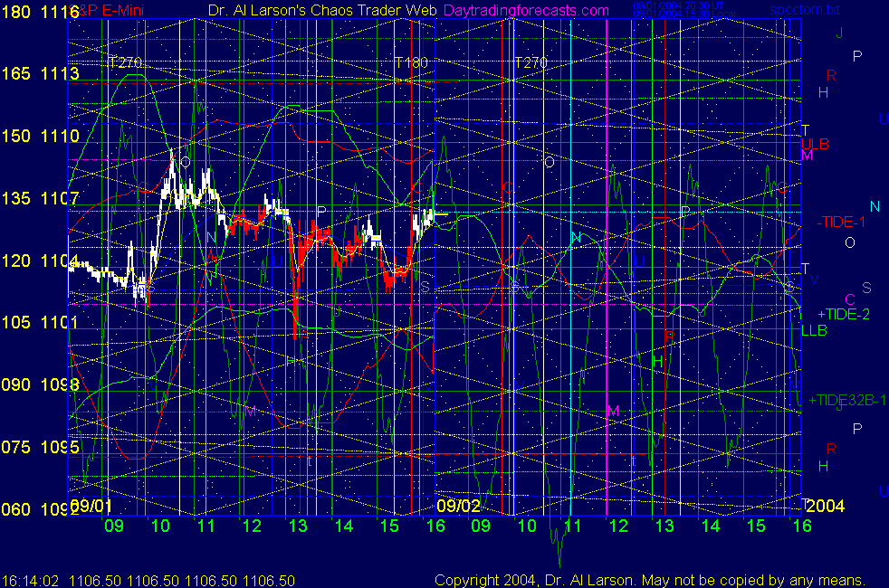This screenshot has width=889, height=588.
Task: Click the cyan N legend letter at right
Action: point(875,207)
